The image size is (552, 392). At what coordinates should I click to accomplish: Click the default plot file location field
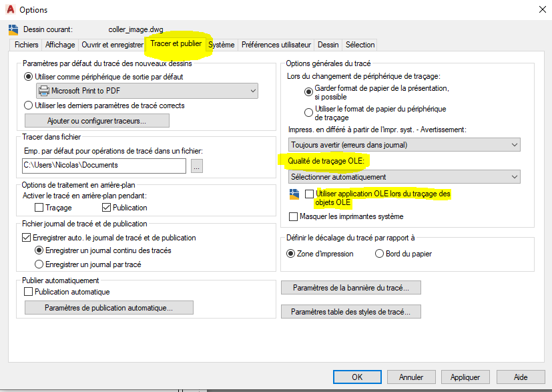click(103, 166)
